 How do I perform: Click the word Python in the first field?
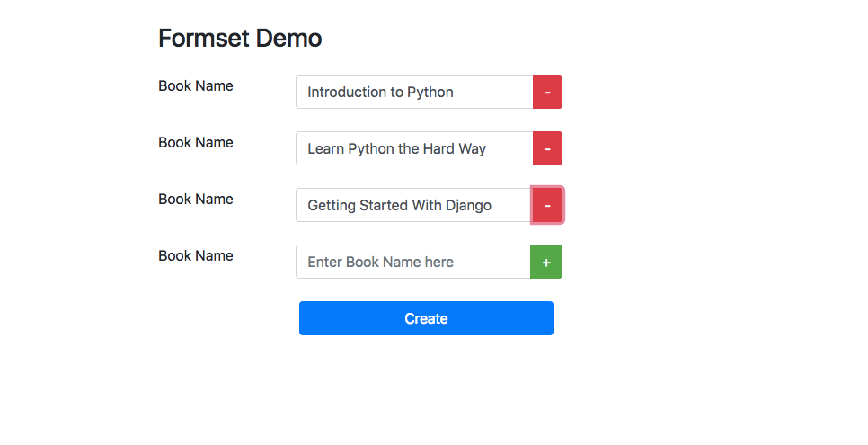point(430,93)
